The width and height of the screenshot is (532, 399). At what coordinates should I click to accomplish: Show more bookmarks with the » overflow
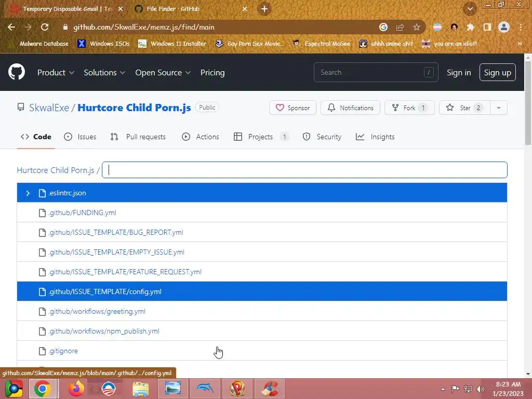coord(520,44)
